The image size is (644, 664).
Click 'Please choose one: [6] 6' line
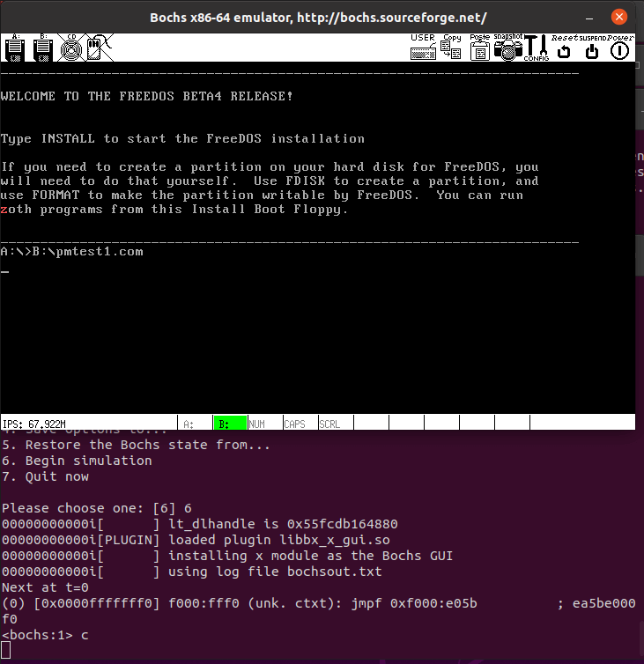97,508
